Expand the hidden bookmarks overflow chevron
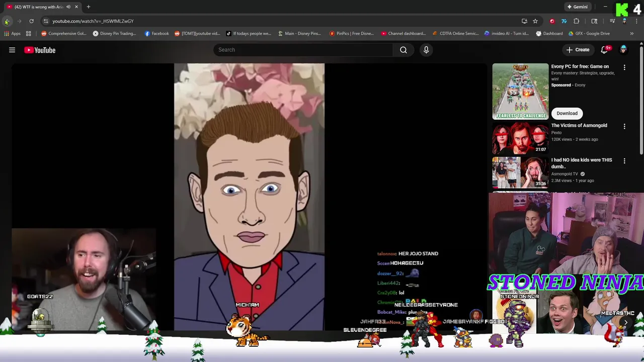 tap(631, 34)
